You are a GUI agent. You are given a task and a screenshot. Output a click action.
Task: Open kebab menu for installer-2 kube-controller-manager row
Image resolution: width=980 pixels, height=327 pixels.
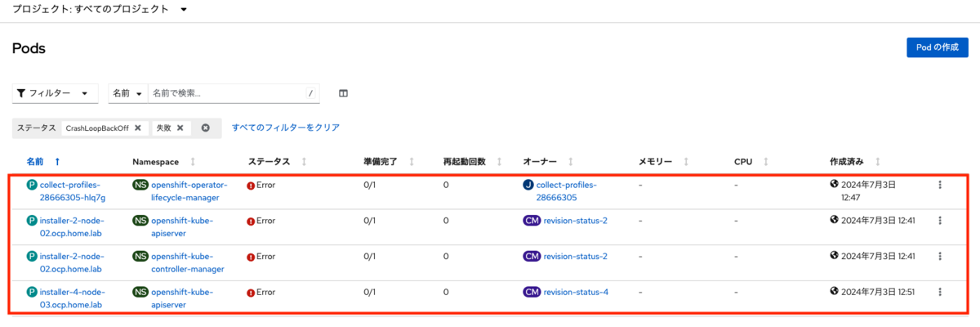(x=940, y=256)
